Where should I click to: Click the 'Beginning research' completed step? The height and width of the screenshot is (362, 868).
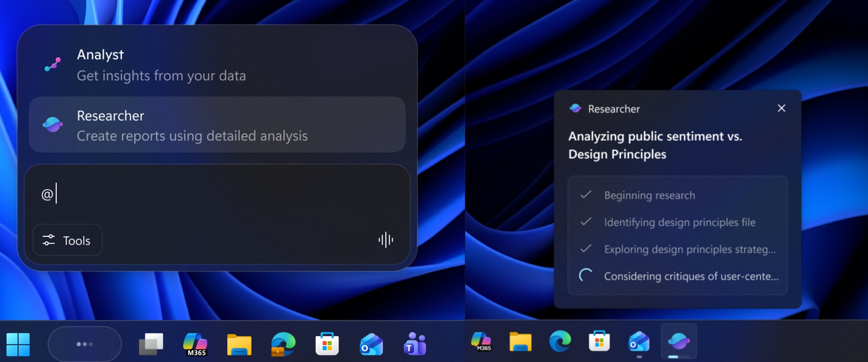(649, 195)
